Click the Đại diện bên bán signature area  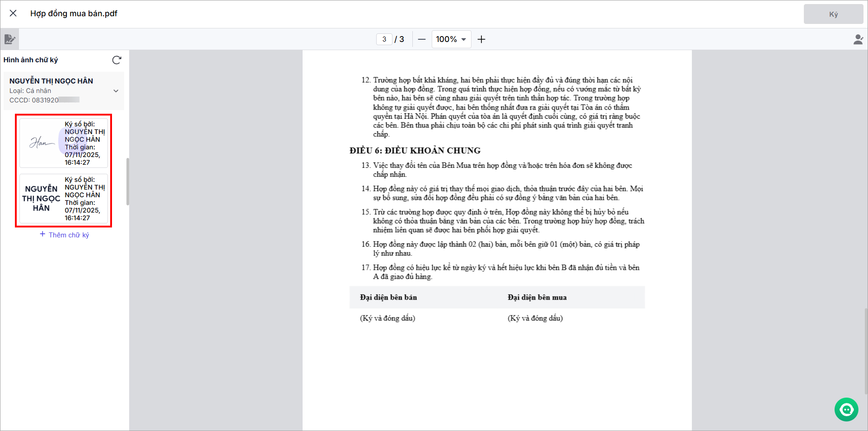pos(387,318)
